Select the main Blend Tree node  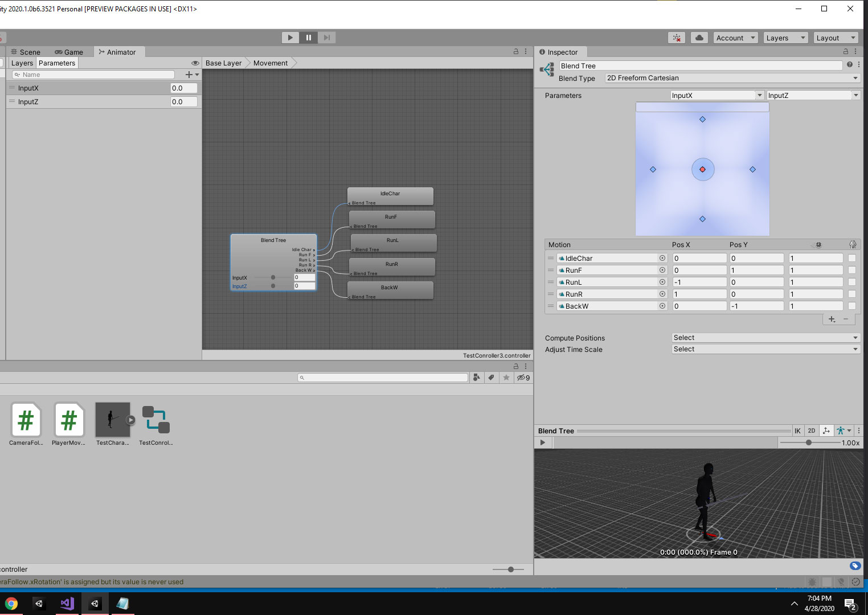273,262
